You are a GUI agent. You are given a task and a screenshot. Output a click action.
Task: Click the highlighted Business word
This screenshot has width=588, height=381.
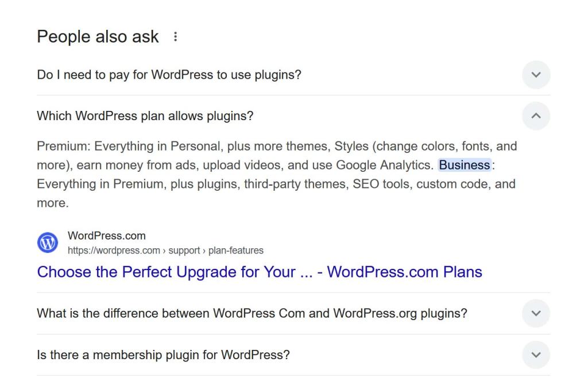[x=464, y=165]
